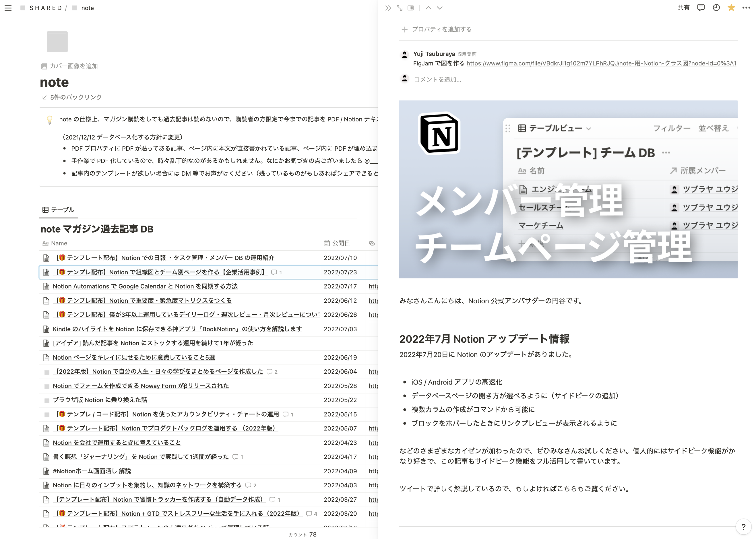756x539 pixels.
Task: Open the comments speech-bubble icon in top bar
Action: click(701, 8)
